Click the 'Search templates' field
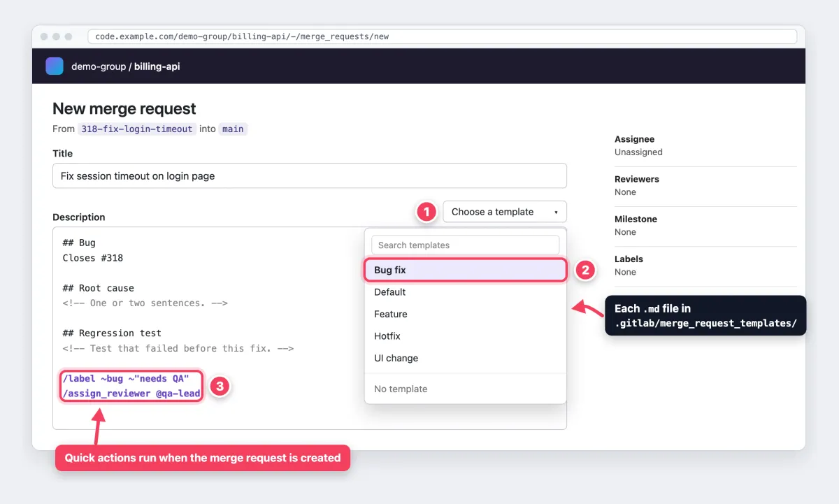This screenshot has width=839, height=504. [x=465, y=245]
